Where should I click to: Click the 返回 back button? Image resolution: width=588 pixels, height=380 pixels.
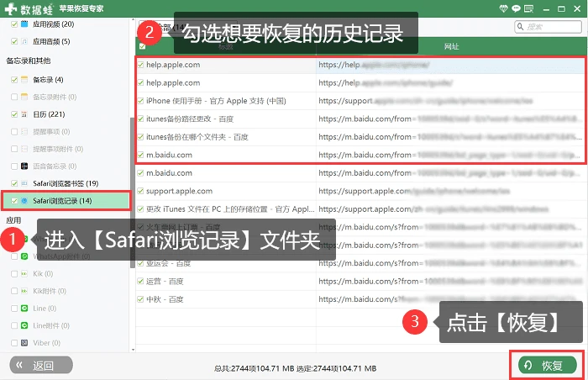pos(41,365)
